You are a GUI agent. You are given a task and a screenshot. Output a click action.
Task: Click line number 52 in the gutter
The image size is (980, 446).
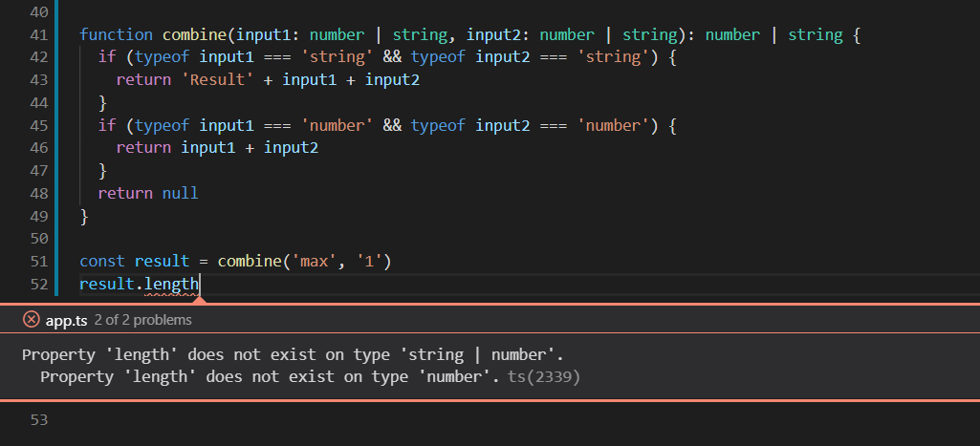pos(39,285)
